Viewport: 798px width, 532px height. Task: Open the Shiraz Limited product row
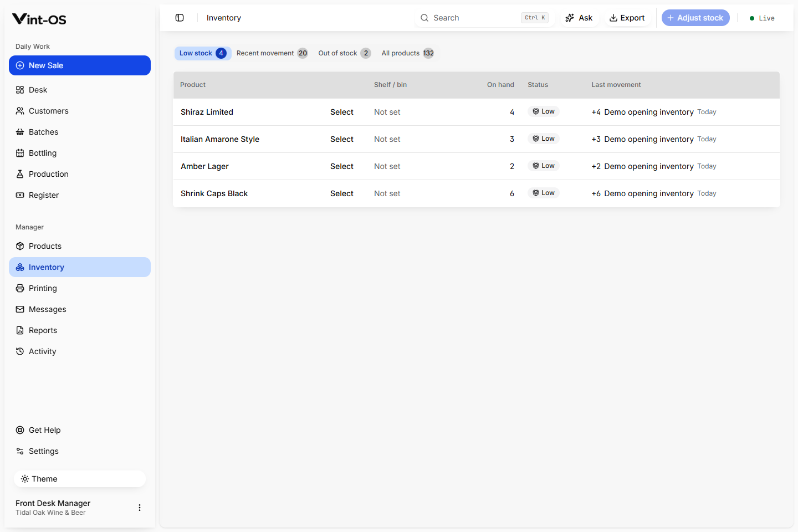coord(477,112)
